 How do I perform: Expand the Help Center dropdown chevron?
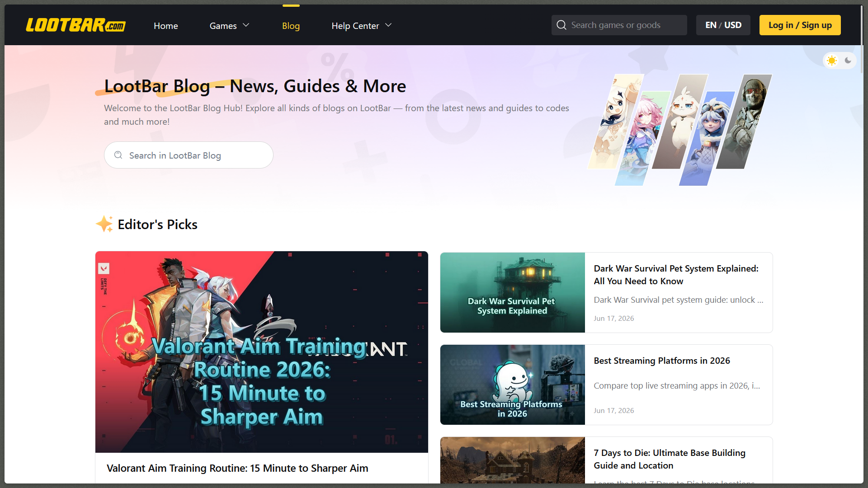point(388,25)
